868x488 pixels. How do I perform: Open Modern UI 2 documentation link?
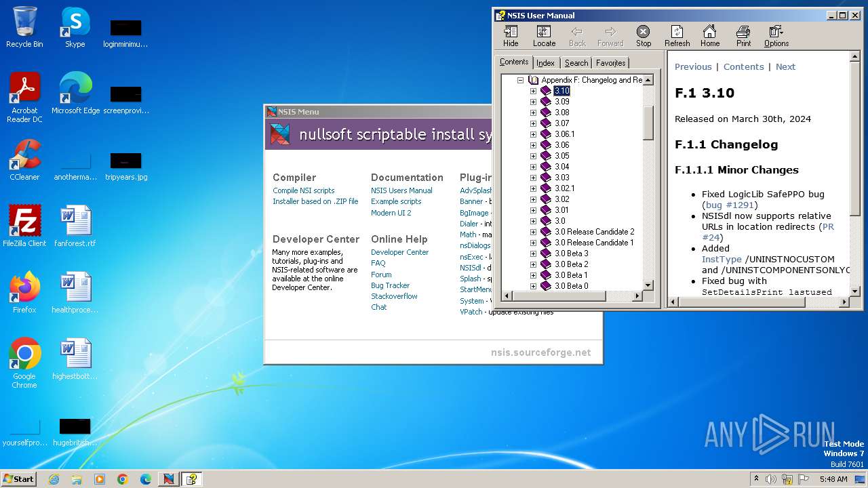point(391,213)
